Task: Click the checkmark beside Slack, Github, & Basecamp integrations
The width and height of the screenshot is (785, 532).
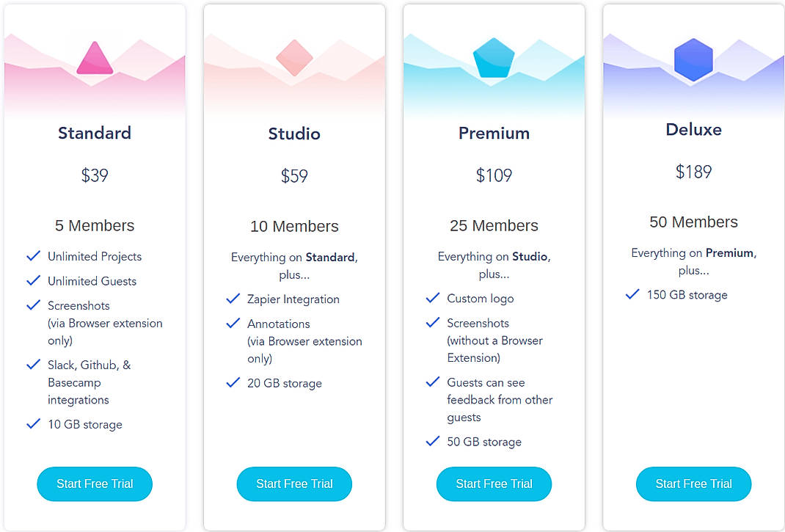Action: tap(33, 365)
